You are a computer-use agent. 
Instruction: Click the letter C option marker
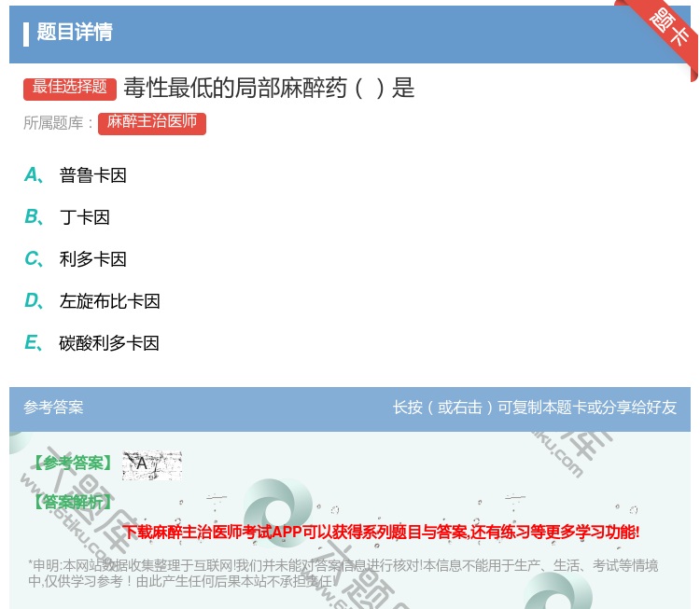(x=34, y=258)
